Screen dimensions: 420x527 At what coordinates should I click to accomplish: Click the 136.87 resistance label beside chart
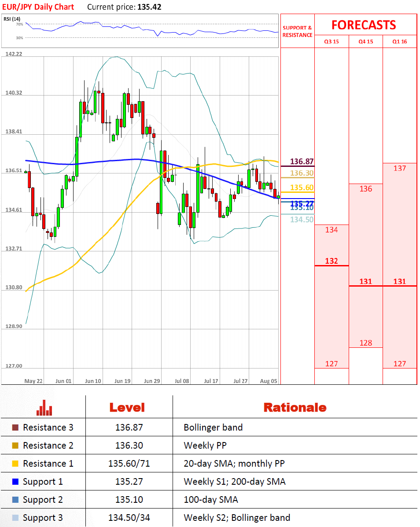pyautogui.click(x=302, y=162)
